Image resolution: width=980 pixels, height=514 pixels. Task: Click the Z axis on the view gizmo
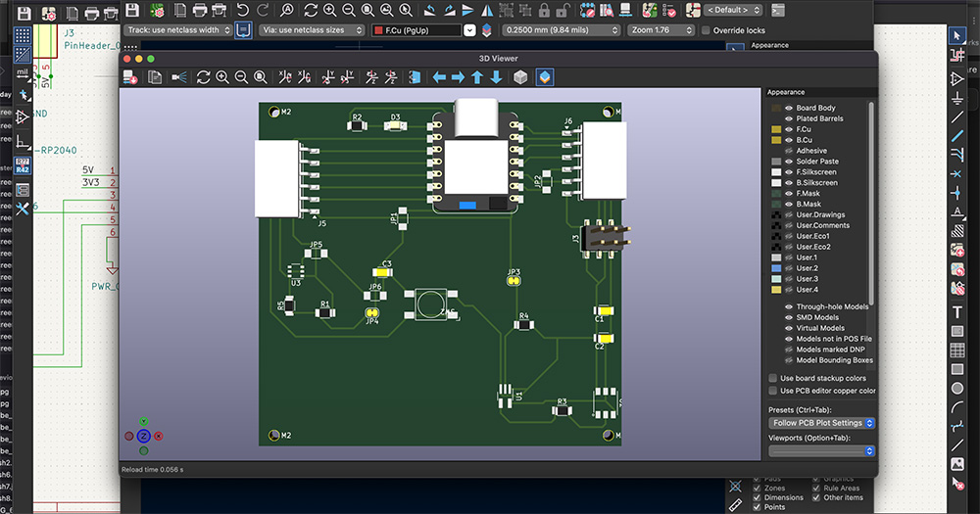(x=144, y=436)
